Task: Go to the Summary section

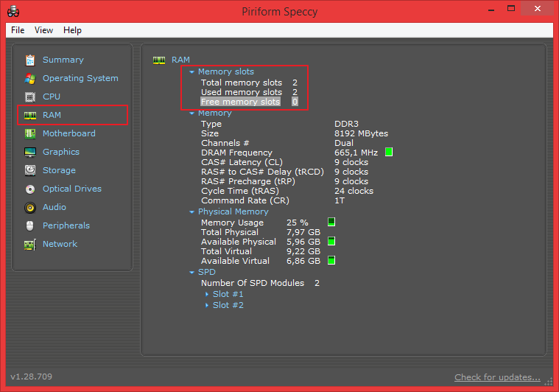Action: coord(63,60)
